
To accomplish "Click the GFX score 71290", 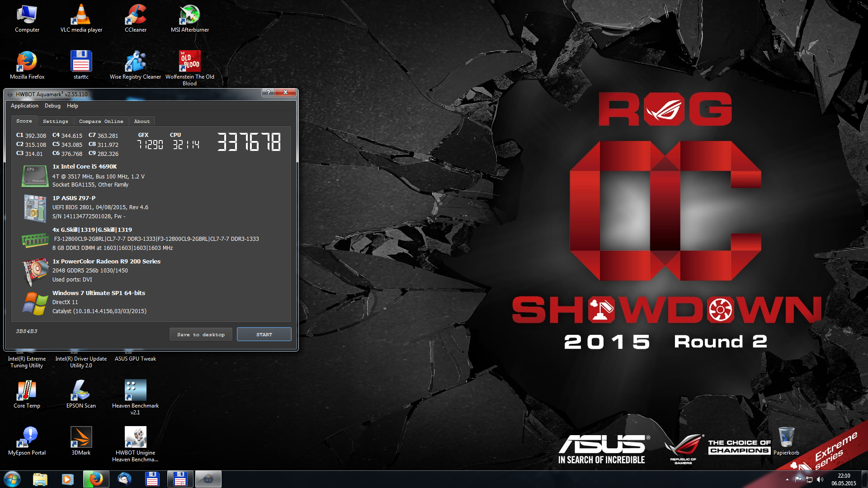I will (150, 145).
